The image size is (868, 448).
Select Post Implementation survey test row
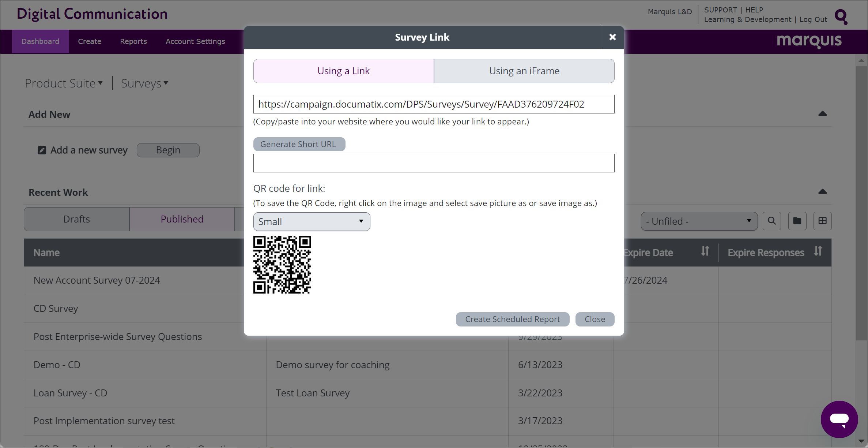coord(104,421)
